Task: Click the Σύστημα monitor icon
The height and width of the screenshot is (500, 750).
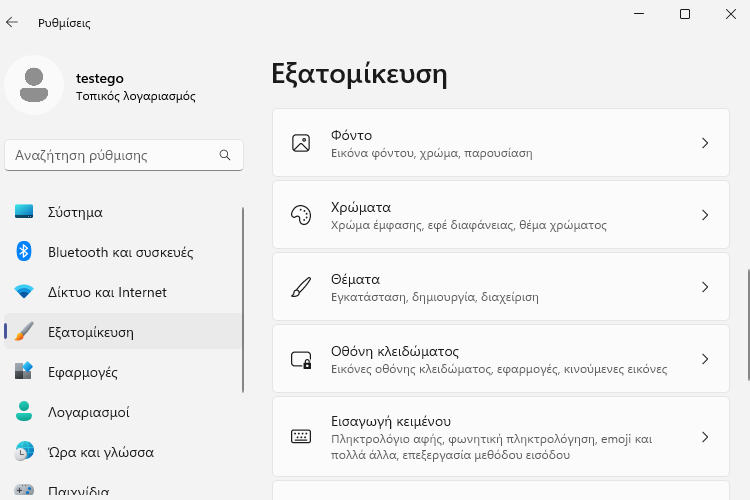Action: [25, 212]
